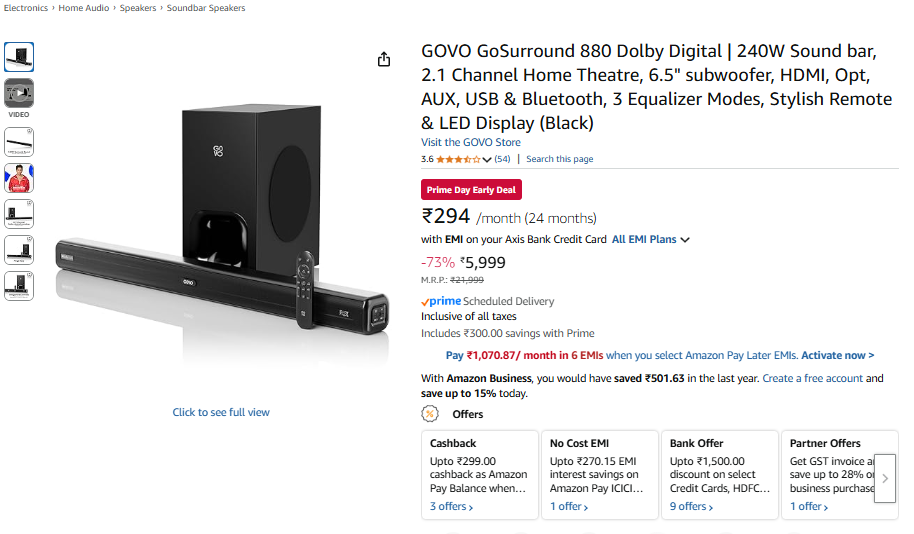This screenshot has height=534, width=914.
Task: Click the share icon above product image
Action: click(384, 59)
